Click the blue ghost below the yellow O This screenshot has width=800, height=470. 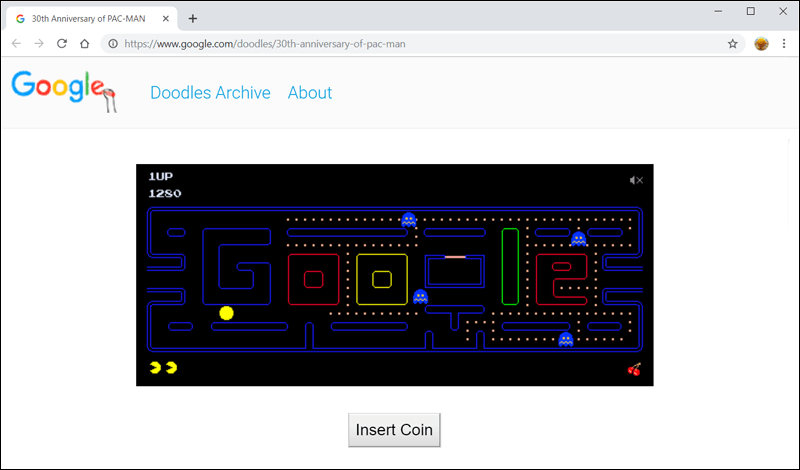point(420,296)
